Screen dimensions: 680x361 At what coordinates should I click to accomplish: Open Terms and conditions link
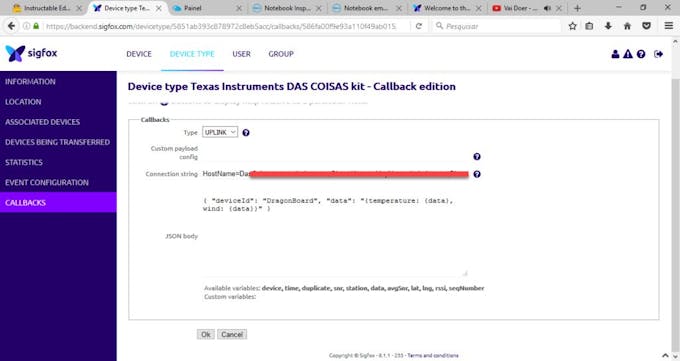click(433, 355)
